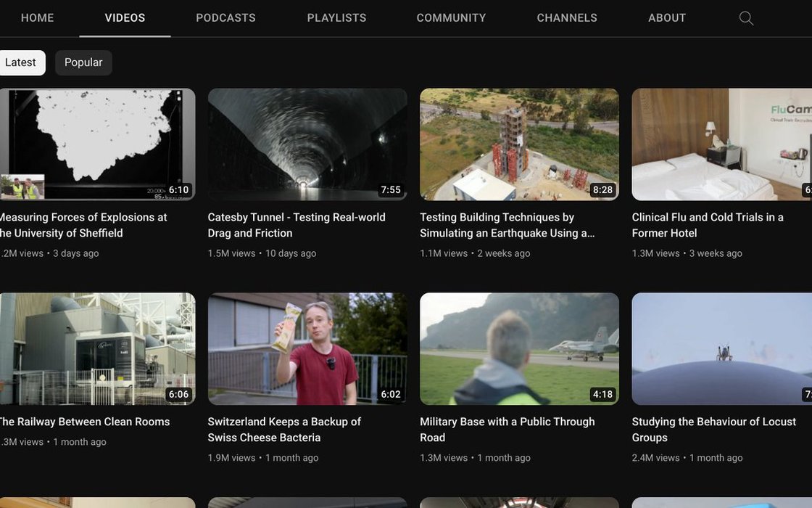
Task: Switch to the Podcasts tab
Action: tap(225, 18)
